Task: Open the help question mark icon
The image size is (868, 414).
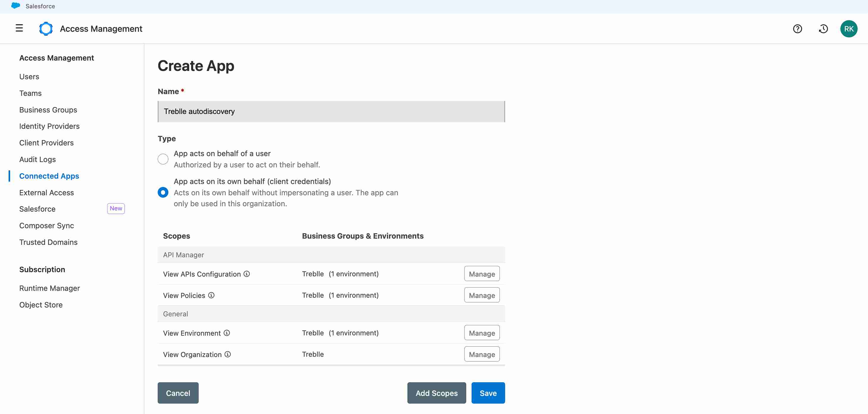Action: [x=798, y=28]
